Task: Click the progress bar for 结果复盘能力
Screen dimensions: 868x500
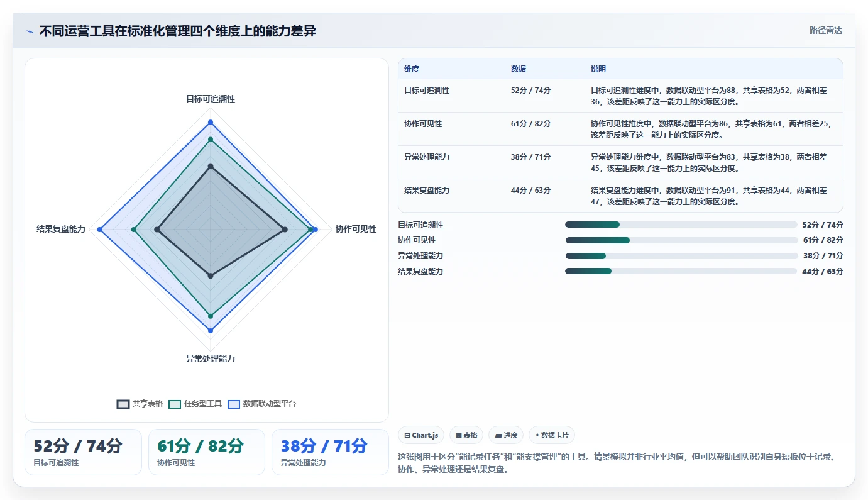Action: pos(681,271)
